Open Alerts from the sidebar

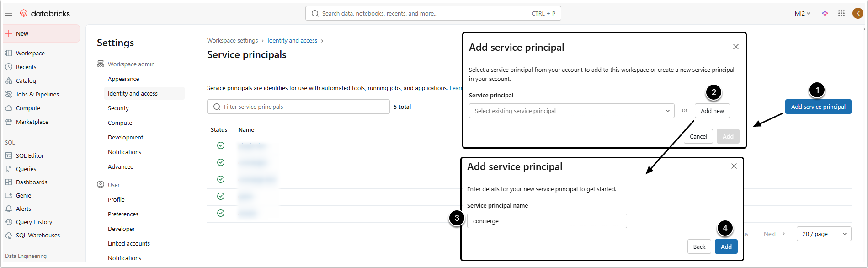tap(23, 209)
